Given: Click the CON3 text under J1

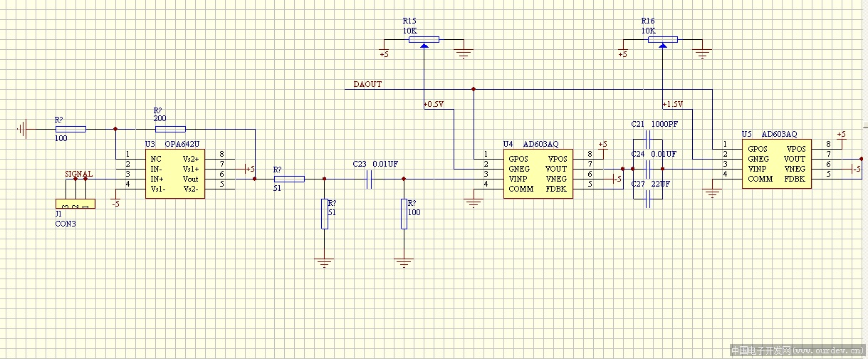Looking at the screenshot, I should [x=66, y=224].
